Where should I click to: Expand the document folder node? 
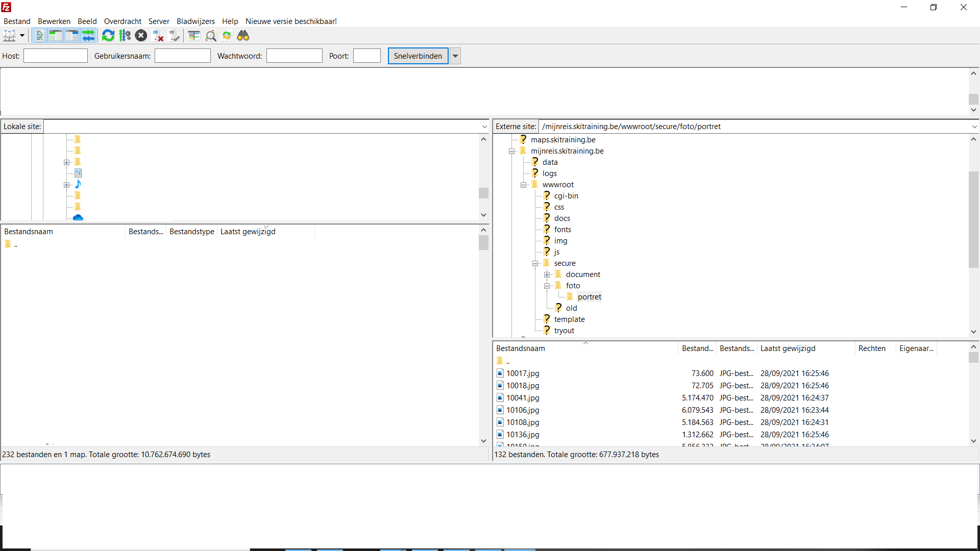click(x=547, y=275)
